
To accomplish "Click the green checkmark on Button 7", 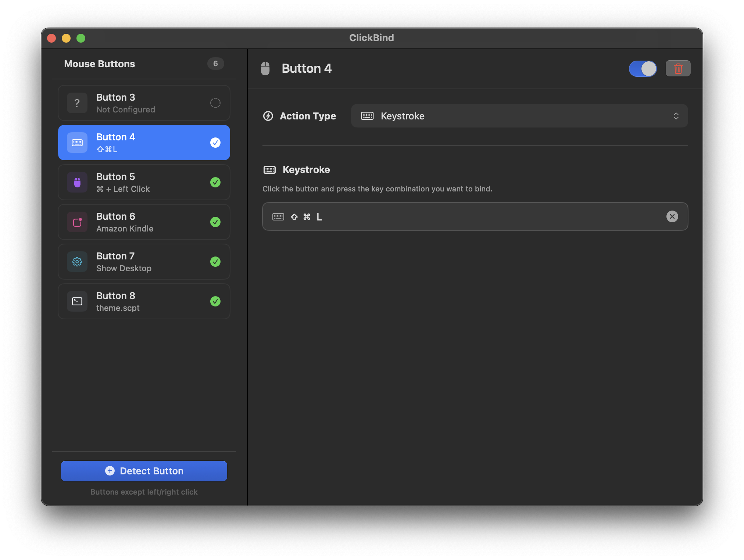I will (215, 262).
